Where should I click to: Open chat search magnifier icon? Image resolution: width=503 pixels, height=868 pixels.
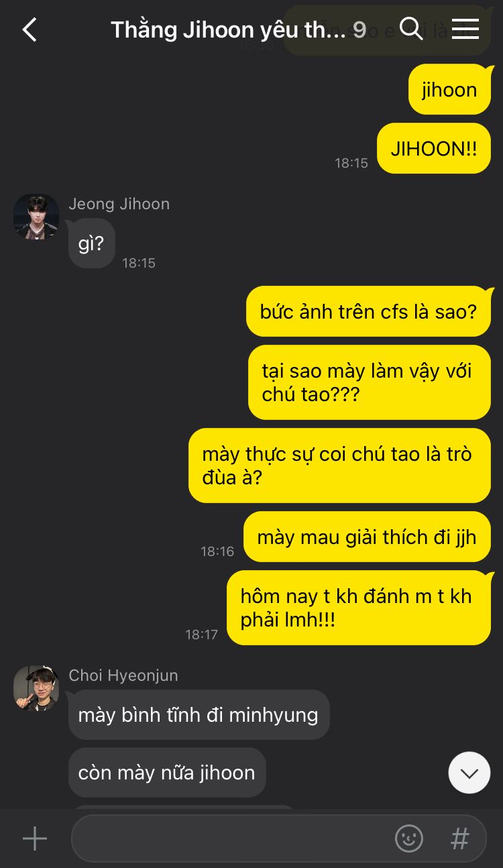(410, 29)
